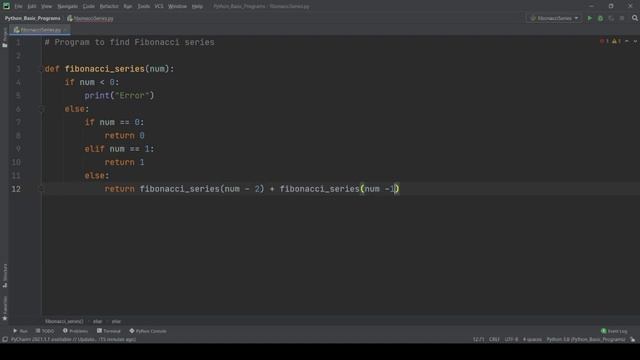Screen dimensions: 640x360
Task: Click the Run with Coverage icon
Action: point(611,18)
